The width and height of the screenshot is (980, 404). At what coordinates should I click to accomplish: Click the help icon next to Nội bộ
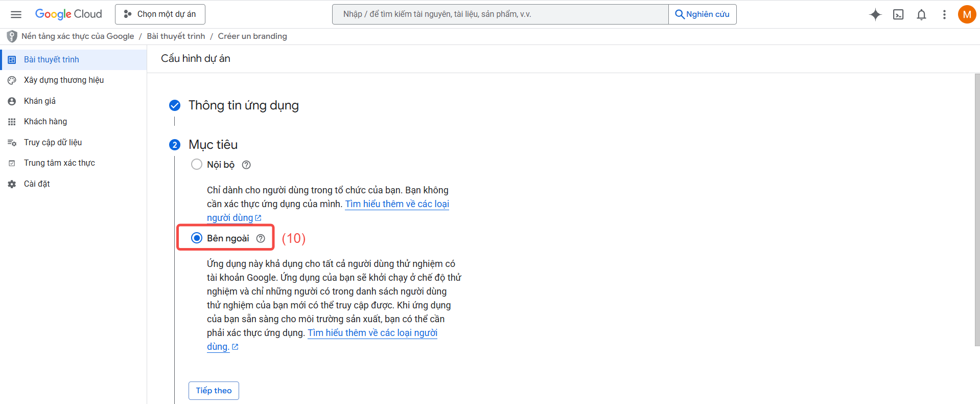point(246,165)
